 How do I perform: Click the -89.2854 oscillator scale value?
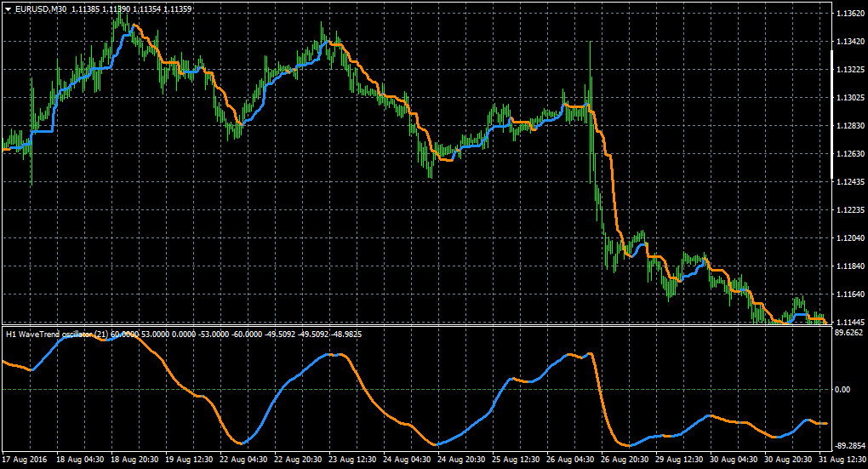click(x=849, y=446)
